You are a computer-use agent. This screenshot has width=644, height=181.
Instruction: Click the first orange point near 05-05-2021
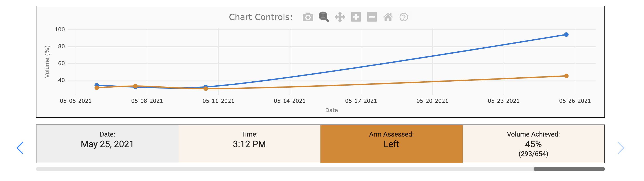(97, 88)
